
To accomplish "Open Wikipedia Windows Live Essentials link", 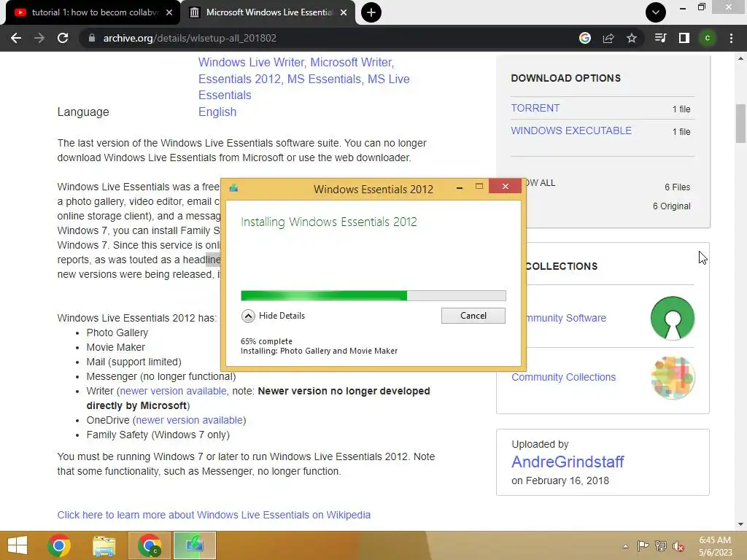I will click(214, 515).
